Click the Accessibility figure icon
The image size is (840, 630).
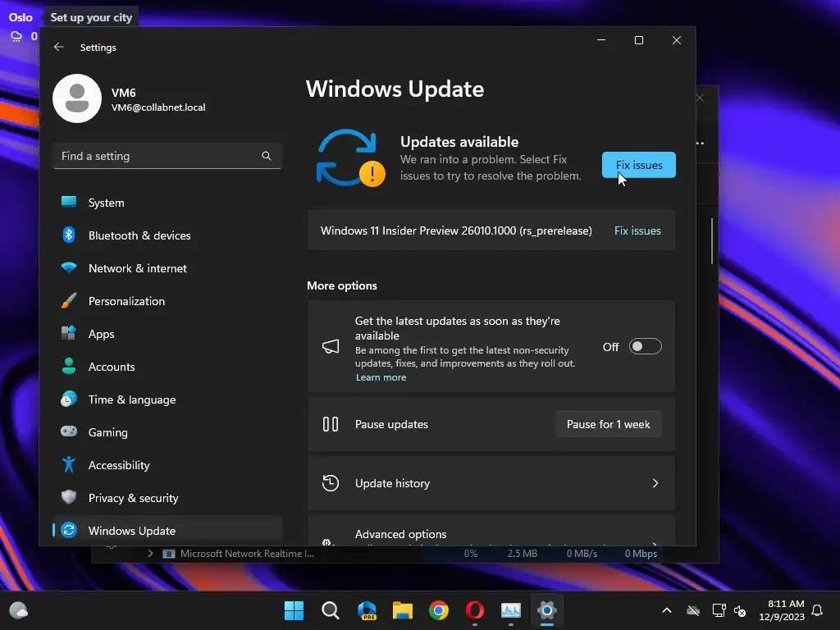tap(69, 464)
